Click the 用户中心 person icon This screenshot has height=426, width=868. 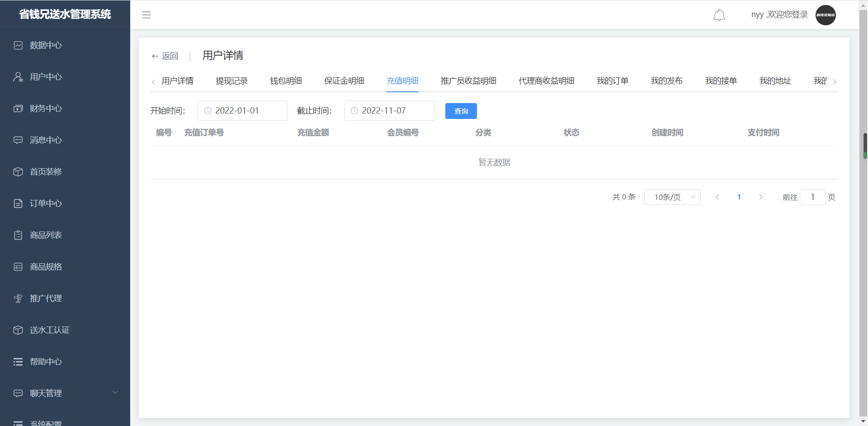click(18, 77)
